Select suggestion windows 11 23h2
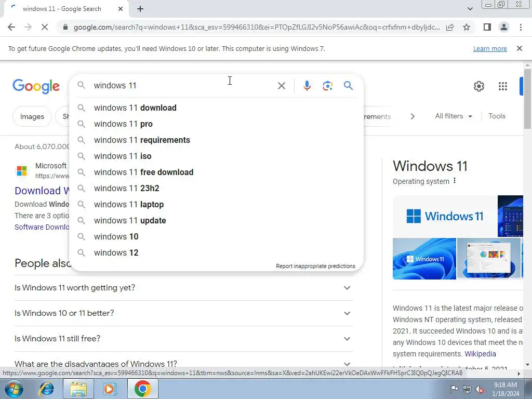This screenshot has width=532, height=399. [216, 188]
